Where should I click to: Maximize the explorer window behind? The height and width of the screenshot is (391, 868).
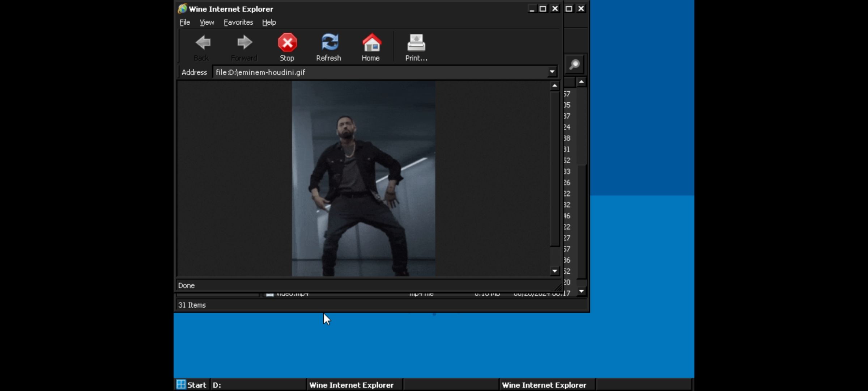(569, 9)
